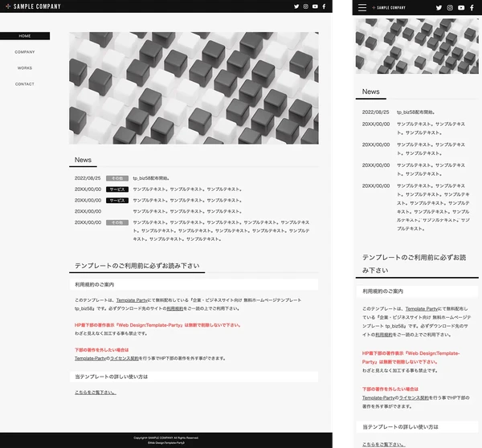Click the gray tag on last desktop news row
The height and width of the screenshot is (448, 482).
pyautogui.click(x=117, y=222)
